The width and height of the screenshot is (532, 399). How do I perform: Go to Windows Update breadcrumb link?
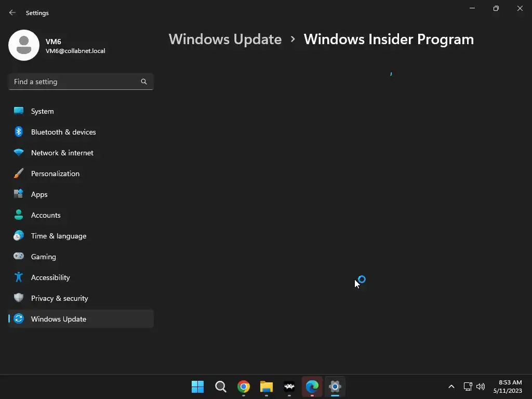click(x=225, y=39)
